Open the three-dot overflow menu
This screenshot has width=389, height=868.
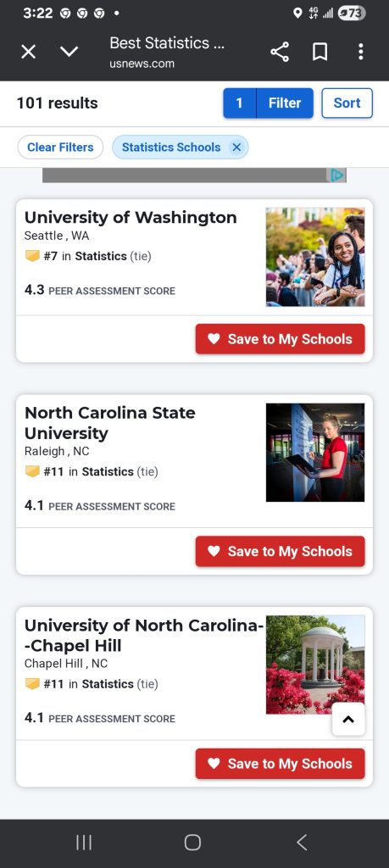[x=361, y=53]
